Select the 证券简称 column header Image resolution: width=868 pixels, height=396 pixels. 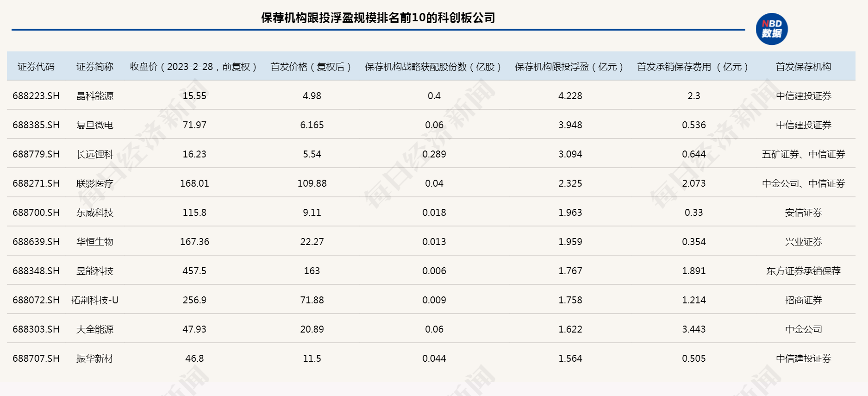click(x=95, y=67)
